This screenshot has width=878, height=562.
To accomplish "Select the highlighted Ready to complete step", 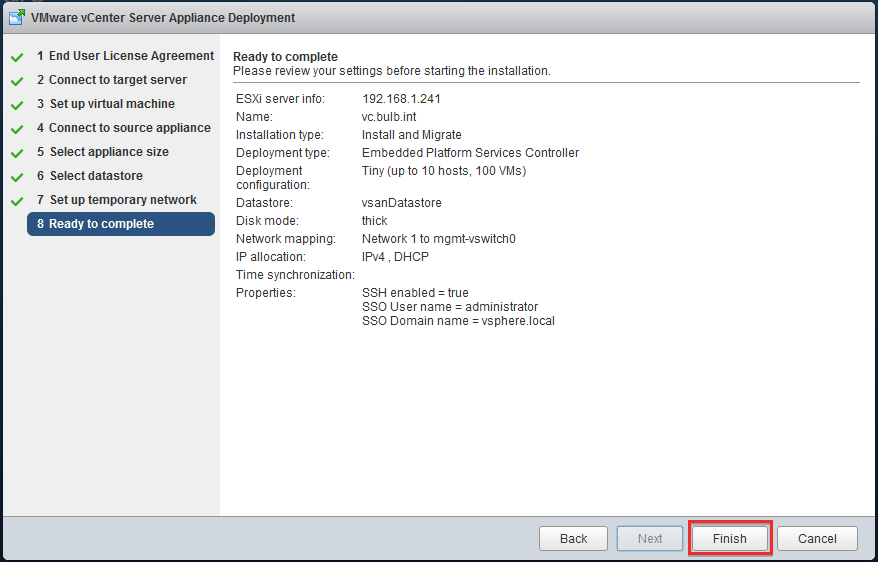I will (x=121, y=224).
